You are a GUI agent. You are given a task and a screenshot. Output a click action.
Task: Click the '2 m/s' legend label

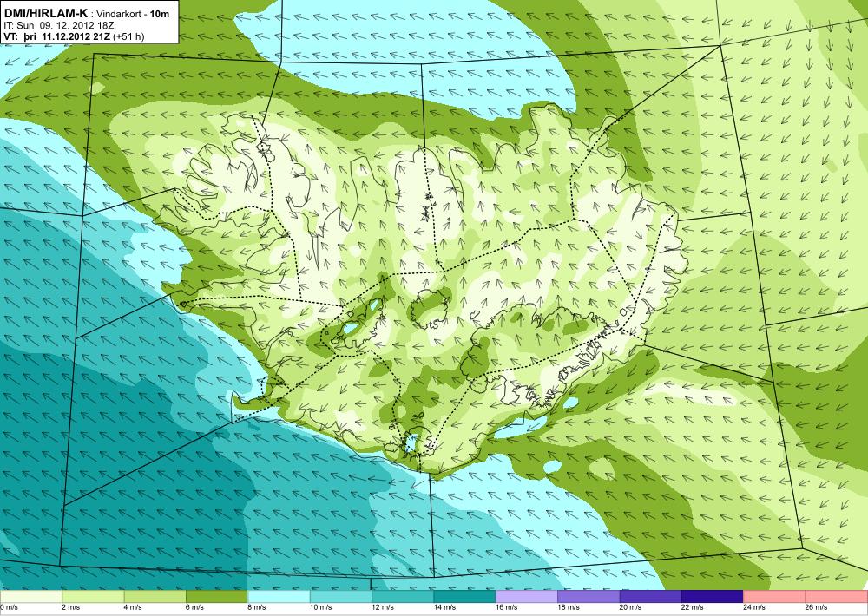(x=71, y=607)
